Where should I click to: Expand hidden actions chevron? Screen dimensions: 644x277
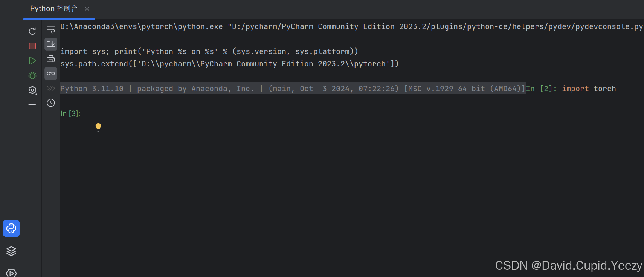point(50,88)
